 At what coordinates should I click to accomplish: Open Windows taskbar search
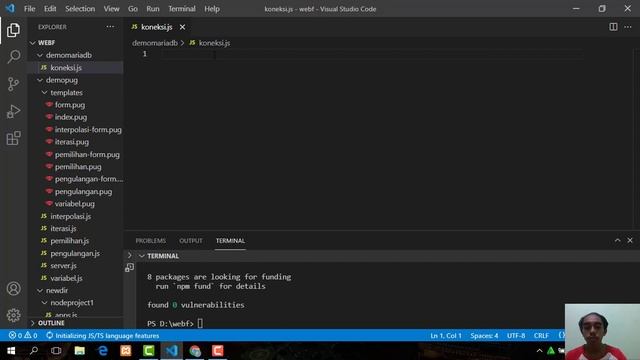[x=34, y=351]
